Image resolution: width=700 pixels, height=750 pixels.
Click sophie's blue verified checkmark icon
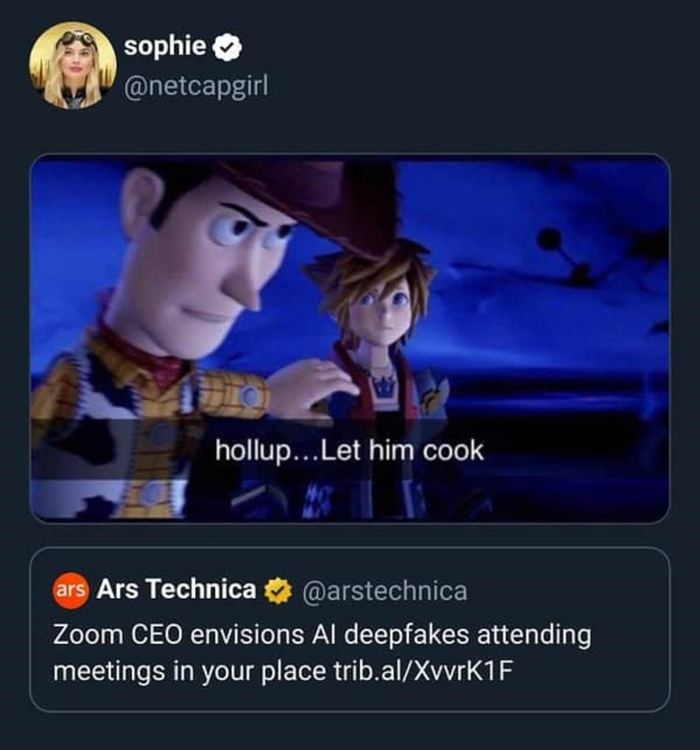point(226,47)
